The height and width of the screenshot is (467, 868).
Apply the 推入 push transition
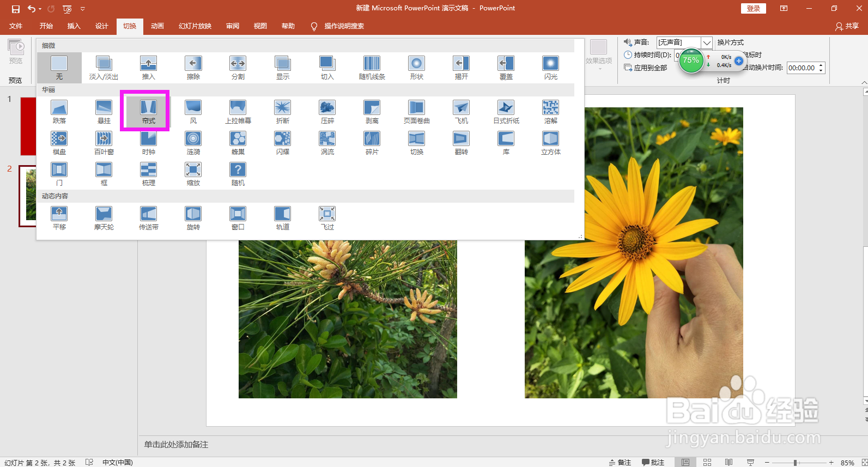pyautogui.click(x=148, y=68)
